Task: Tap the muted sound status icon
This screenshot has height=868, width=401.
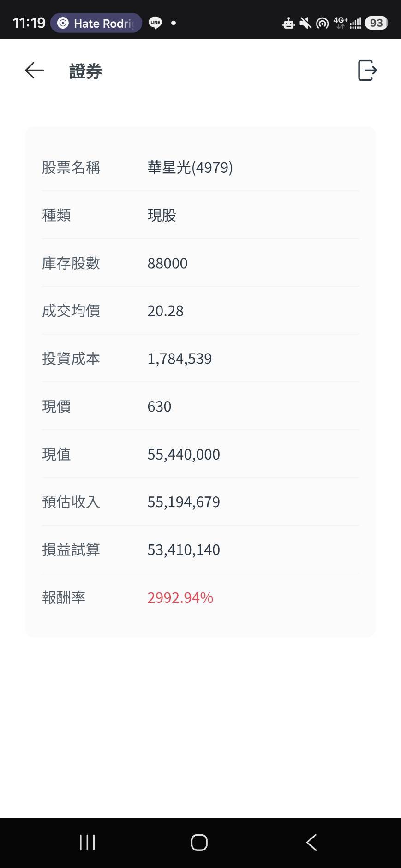Action: [x=305, y=23]
